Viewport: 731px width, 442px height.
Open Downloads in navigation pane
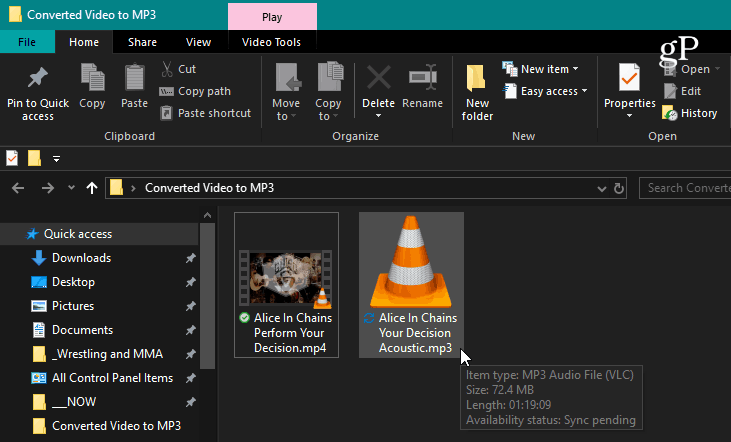82,258
